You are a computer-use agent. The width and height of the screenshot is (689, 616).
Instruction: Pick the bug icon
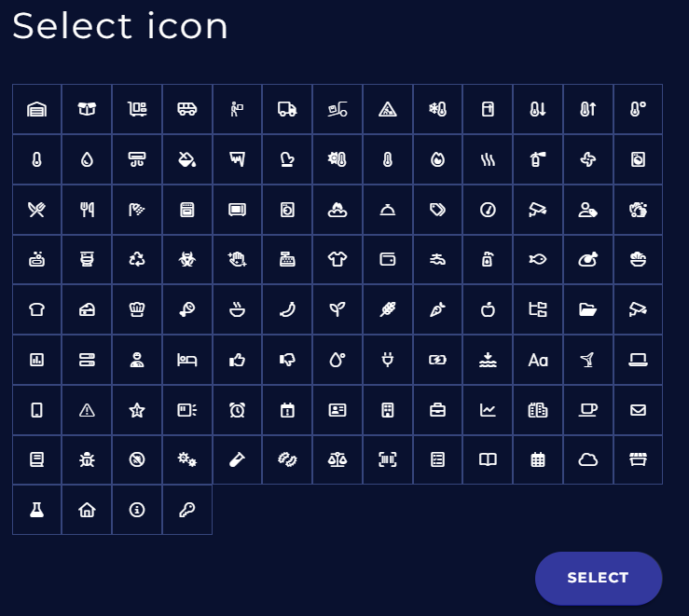point(87,459)
